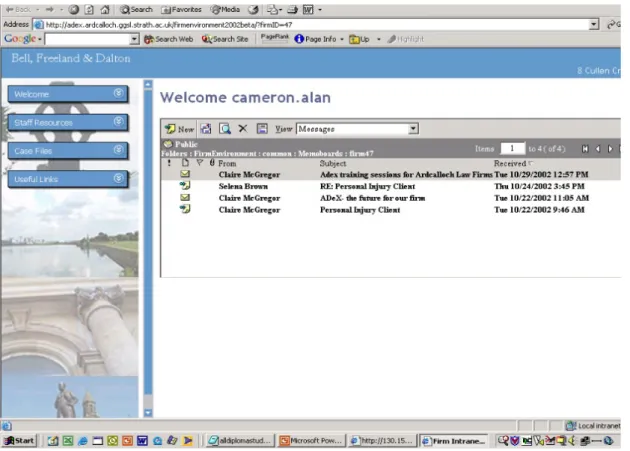
Task: Click the New message button
Action: coord(179,129)
